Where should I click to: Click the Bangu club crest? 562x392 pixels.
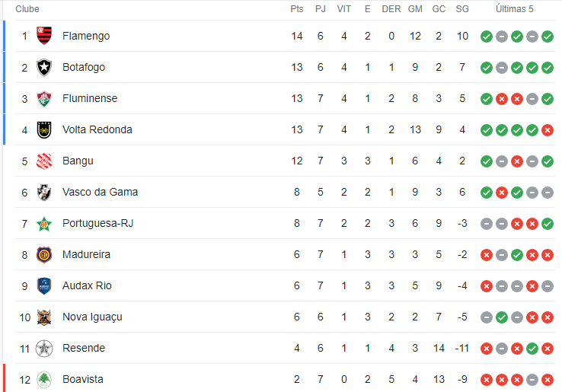44,161
